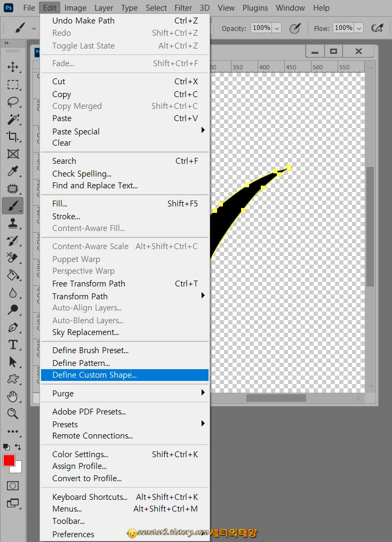Screen dimensions: 392x542
Task: Open the Brush tool preset picker dropdown
Action: pos(34,28)
